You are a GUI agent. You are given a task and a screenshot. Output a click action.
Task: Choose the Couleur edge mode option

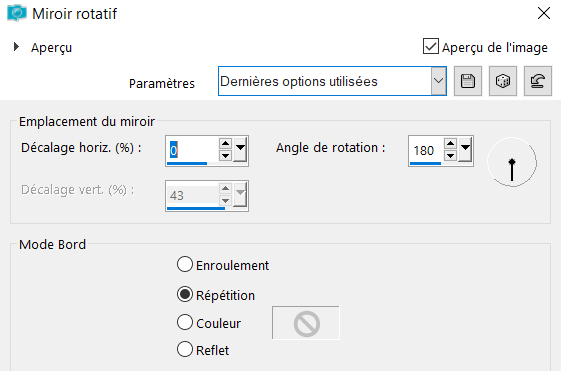[185, 322]
